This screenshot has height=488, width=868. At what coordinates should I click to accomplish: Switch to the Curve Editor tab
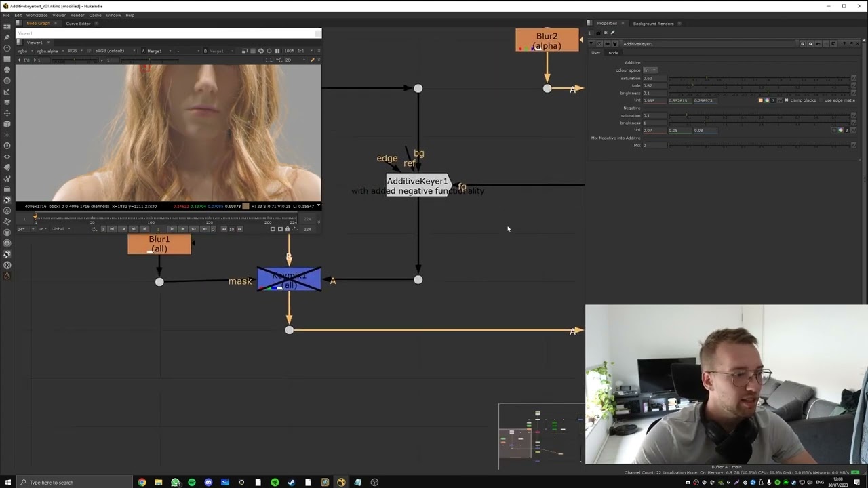[x=78, y=24]
